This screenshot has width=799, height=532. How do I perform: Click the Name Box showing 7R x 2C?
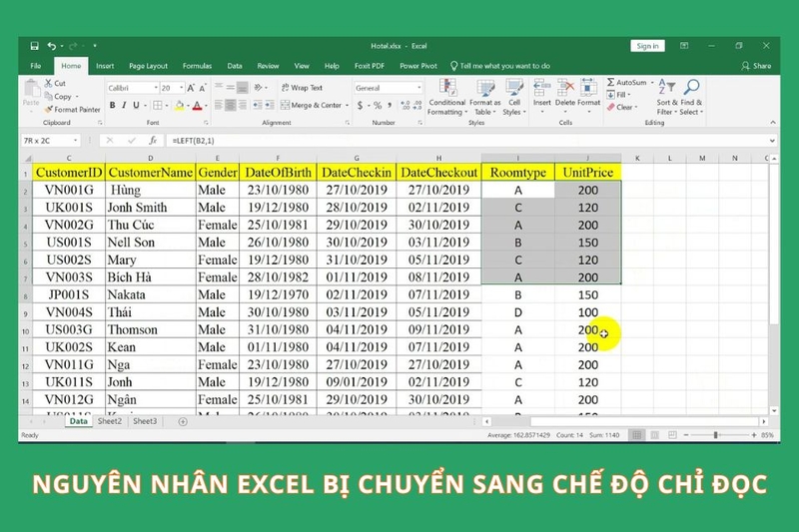(51, 141)
